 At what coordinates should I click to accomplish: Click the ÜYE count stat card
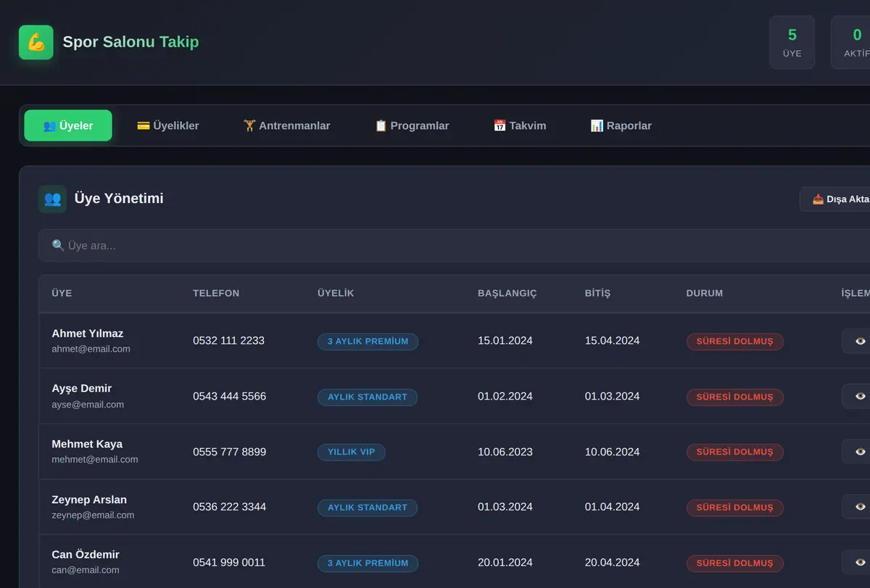[x=792, y=43]
